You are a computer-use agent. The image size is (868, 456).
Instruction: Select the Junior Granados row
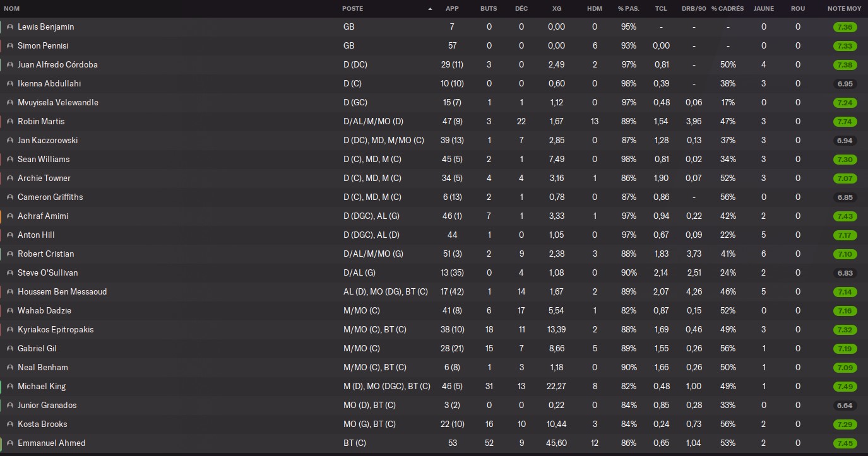(434, 406)
